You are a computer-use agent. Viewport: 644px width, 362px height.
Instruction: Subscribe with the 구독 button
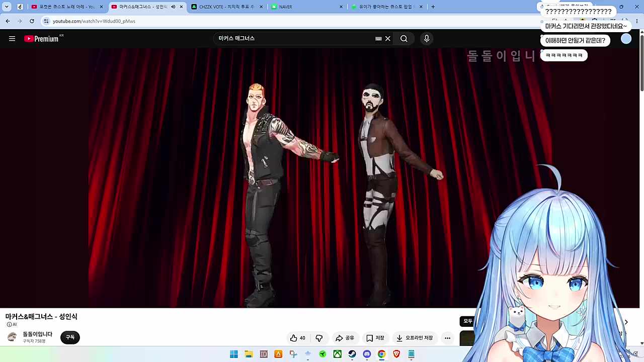point(70,337)
